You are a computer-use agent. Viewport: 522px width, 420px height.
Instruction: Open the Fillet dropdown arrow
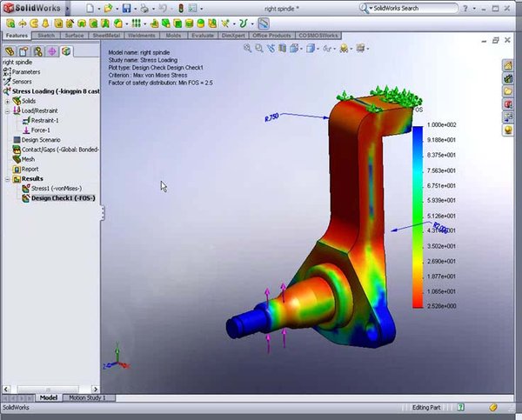tap(127, 24)
